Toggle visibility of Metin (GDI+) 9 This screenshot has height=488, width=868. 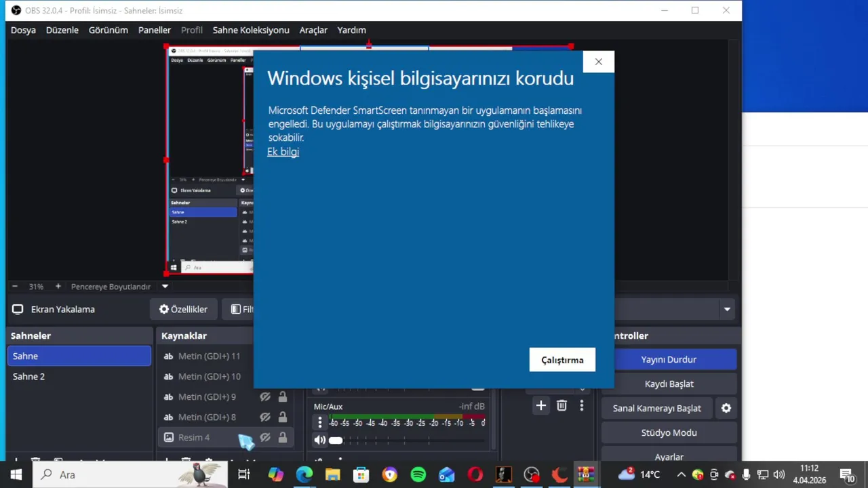265,396
